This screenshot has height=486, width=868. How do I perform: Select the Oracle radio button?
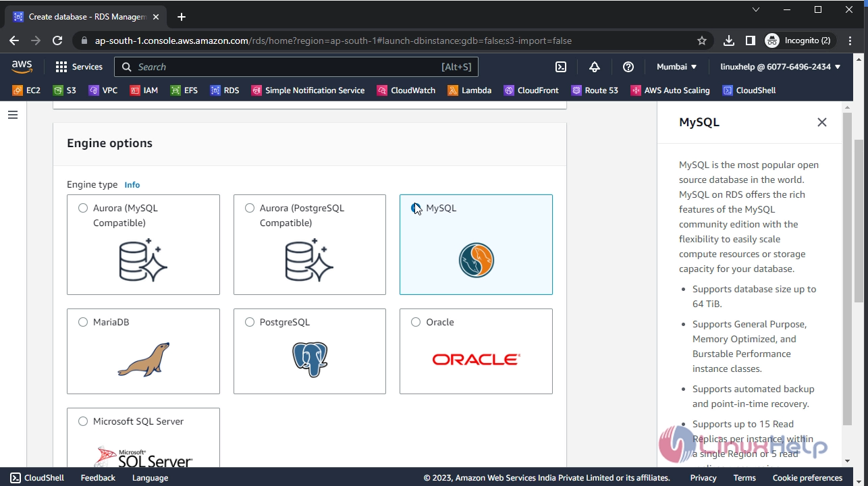(x=416, y=322)
